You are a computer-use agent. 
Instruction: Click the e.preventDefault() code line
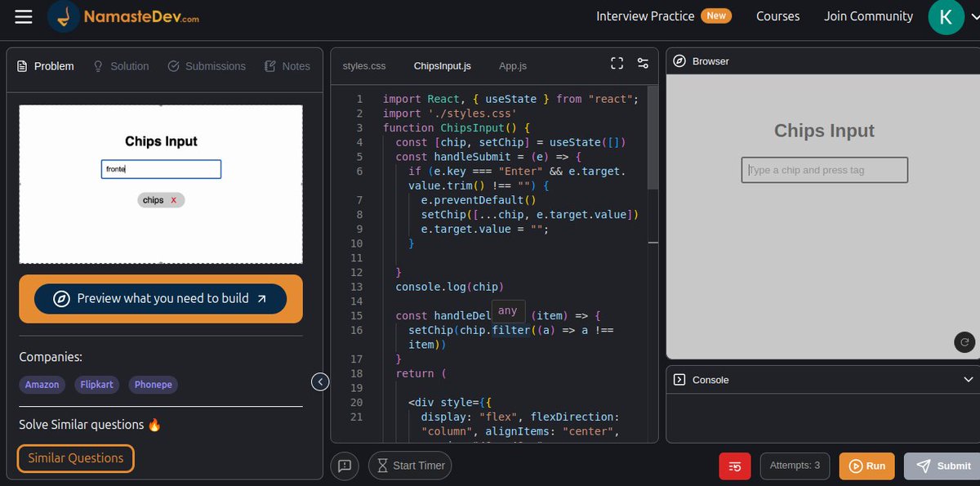[x=478, y=200]
